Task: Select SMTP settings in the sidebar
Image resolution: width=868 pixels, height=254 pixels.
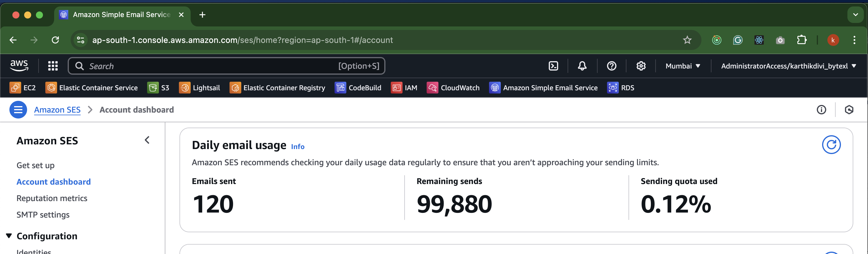Action: (43, 215)
